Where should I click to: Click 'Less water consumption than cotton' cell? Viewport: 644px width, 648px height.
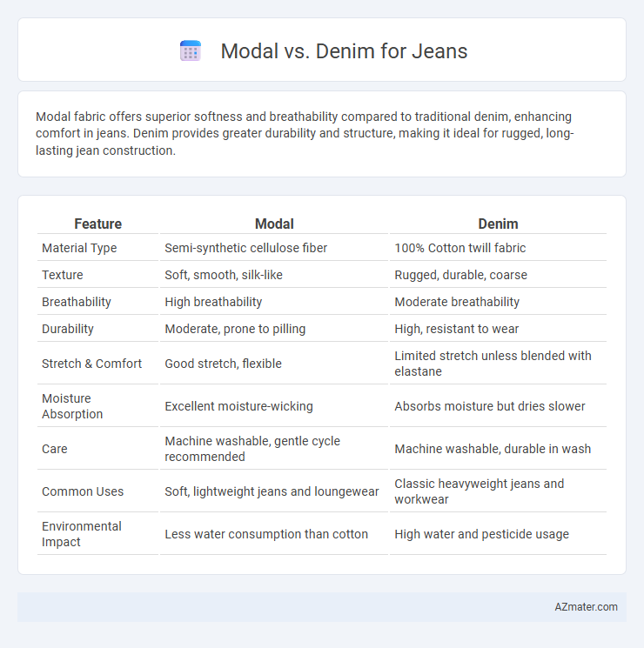[x=266, y=534]
